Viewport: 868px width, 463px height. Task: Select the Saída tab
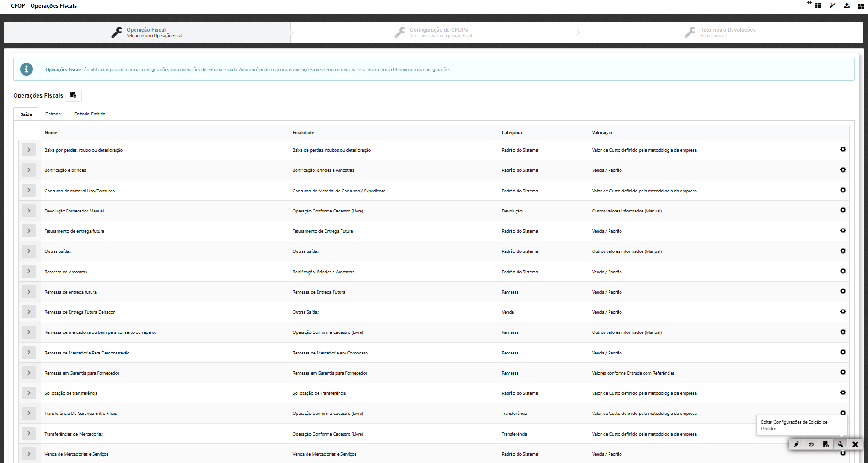pos(26,114)
